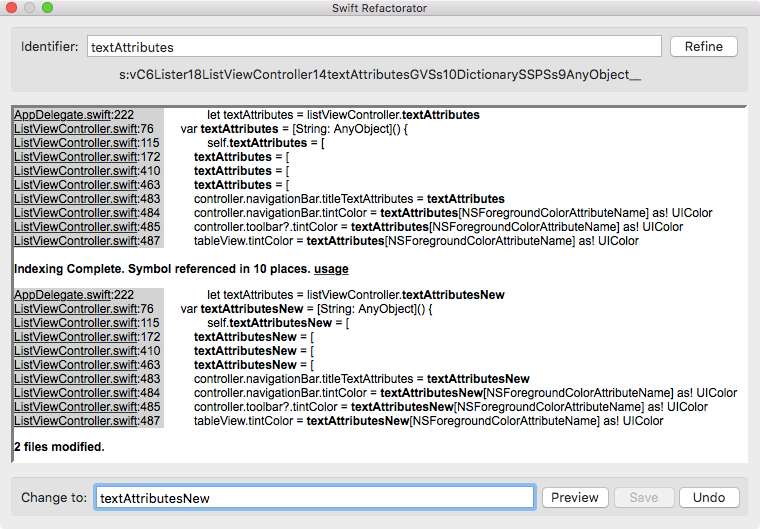Screen dimensions: 760x529
Task: Click code line 'self.textAttributesNew = ['
Action: 278,323
